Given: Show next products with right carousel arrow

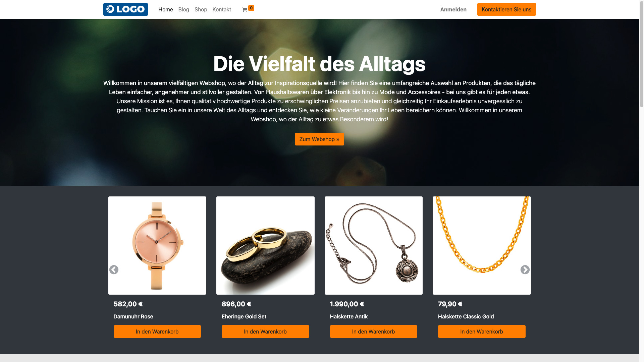Looking at the screenshot, I should pyautogui.click(x=525, y=270).
